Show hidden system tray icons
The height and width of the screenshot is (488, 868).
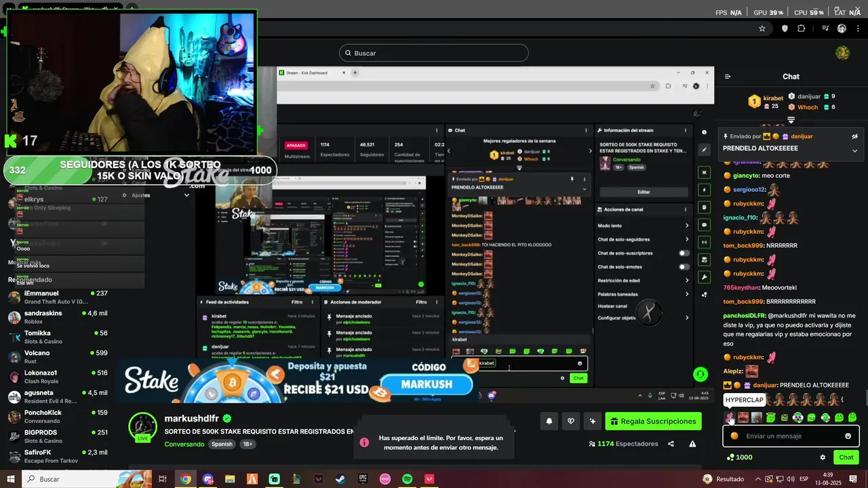pyautogui.click(x=757, y=479)
